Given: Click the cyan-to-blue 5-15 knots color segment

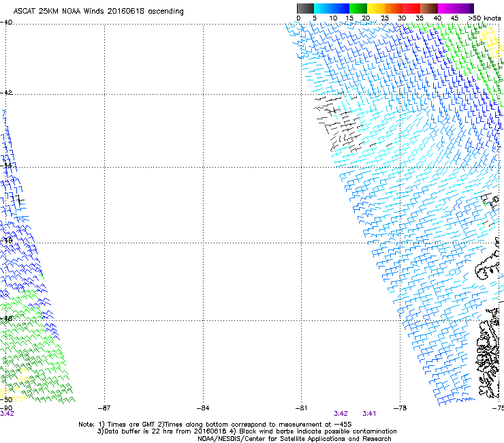Looking at the screenshot, I should 332,8.
